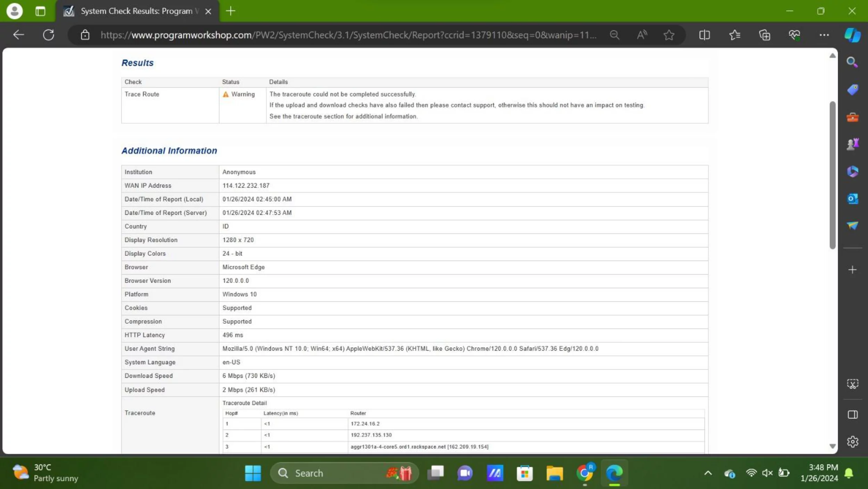Open Edge Settings and more menu
868x489 pixels.
[824, 35]
